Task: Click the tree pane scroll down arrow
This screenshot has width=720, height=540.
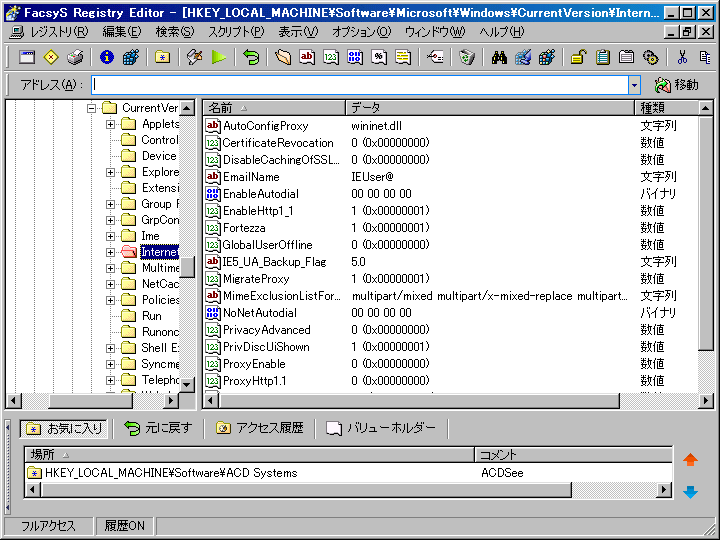Action: pos(187,385)
